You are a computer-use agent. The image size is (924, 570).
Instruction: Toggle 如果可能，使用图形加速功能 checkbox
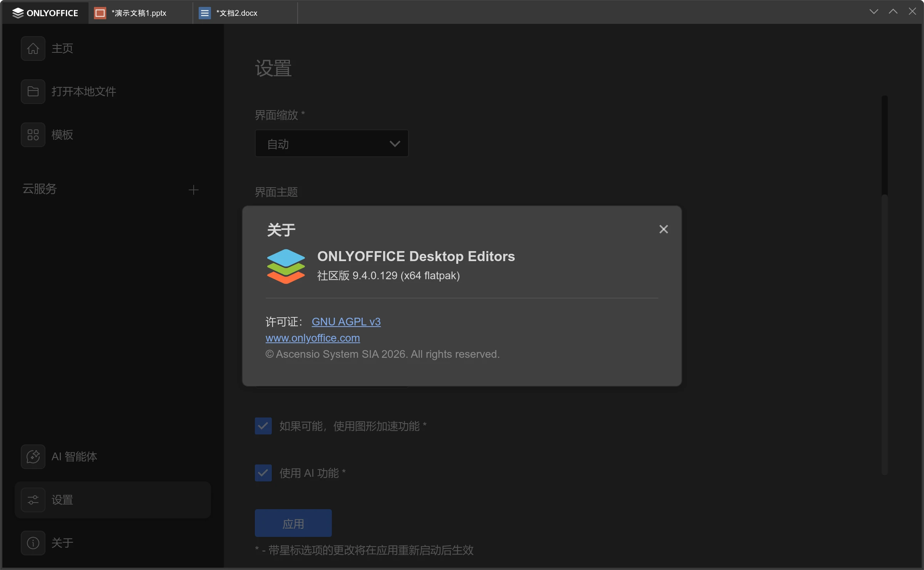tap(263, 426)
